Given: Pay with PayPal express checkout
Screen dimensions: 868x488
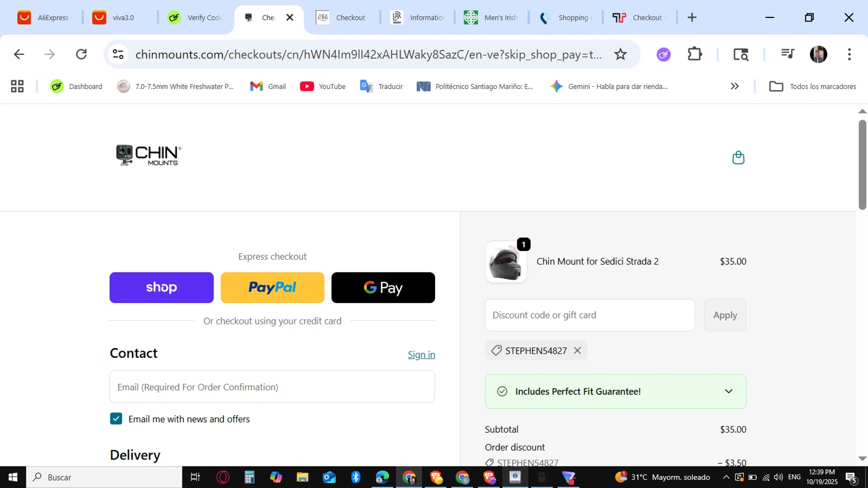Looking at the screenshot, I should 273,287.
